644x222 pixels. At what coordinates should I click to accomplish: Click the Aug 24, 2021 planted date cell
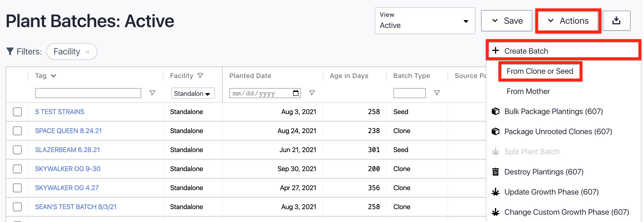pos(297,131)
